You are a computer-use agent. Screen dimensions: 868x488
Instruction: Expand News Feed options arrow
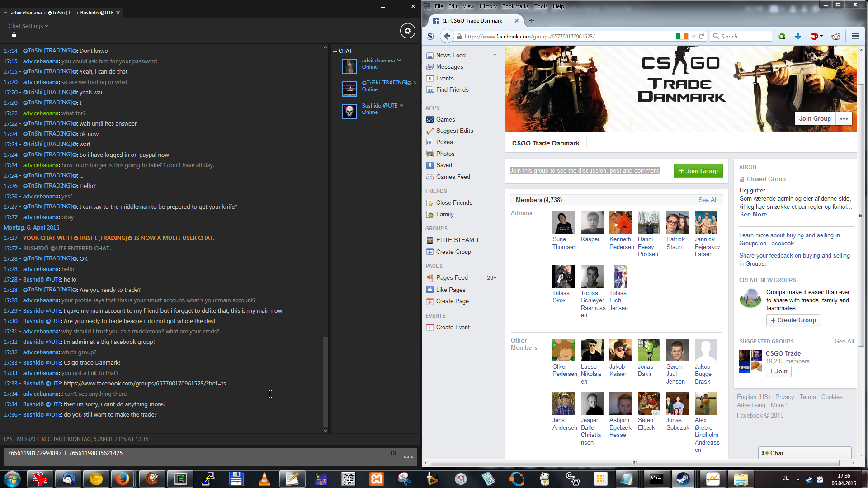point(495,55)
